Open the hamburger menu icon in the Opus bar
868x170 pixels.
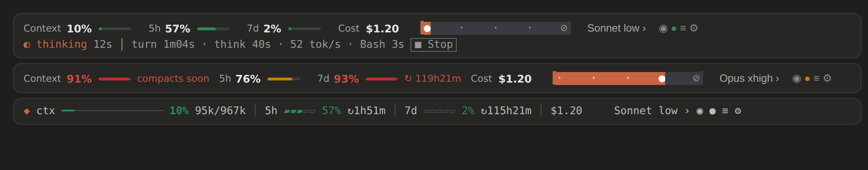[x=816, y=79]
